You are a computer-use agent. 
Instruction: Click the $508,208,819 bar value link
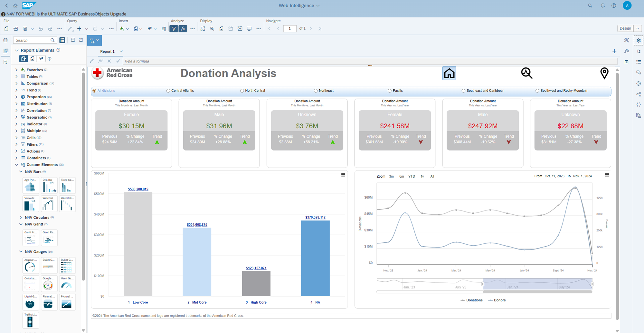point(138,189)
